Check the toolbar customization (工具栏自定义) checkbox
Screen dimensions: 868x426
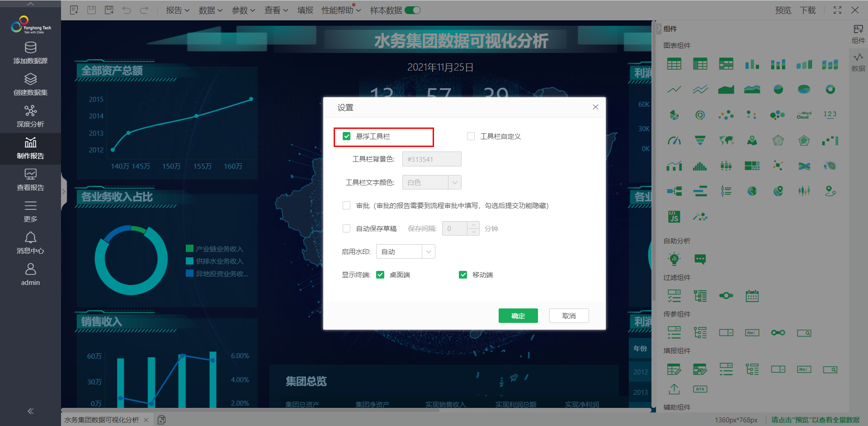471,136
